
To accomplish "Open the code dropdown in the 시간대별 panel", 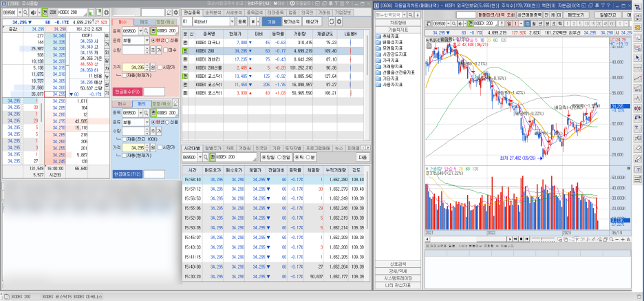I will click(x=200, y=157).
